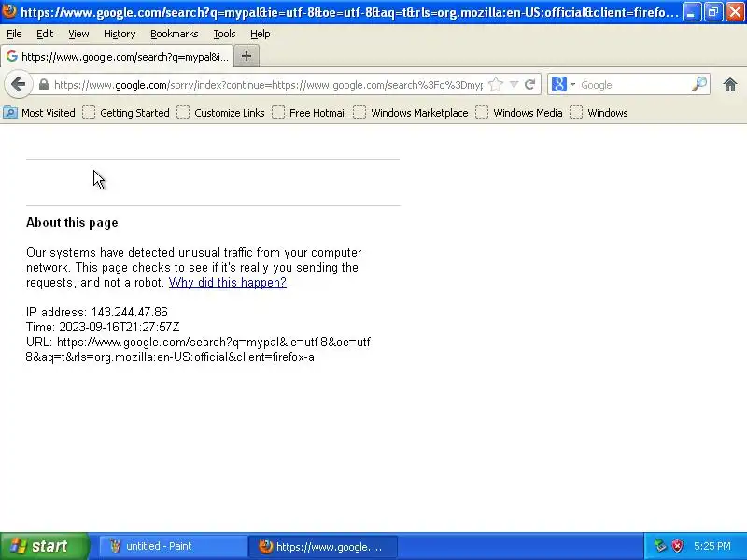The height and width of the screenshot is (560, 747).
Task: Switch to untitled - Paint taskbar button
Action: (x=173, y=546)
